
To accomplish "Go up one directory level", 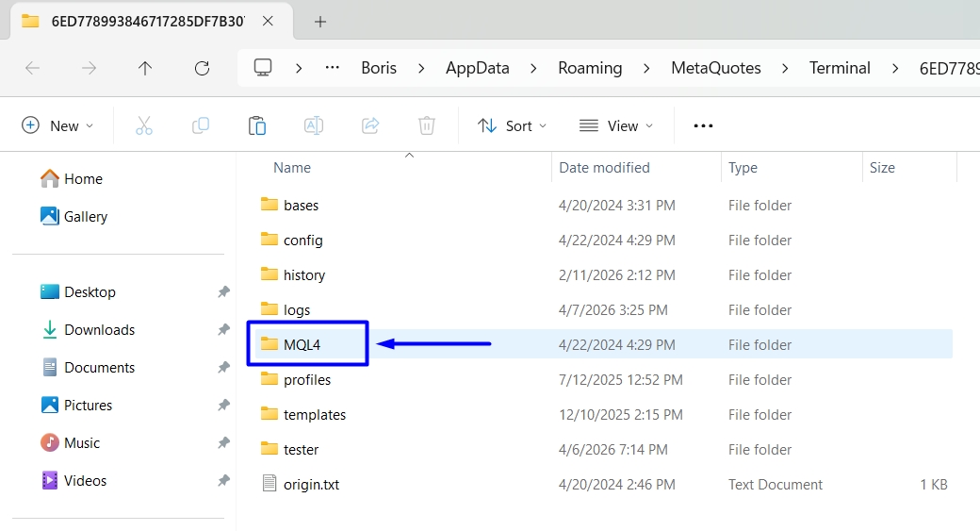I will coord(145,68).
